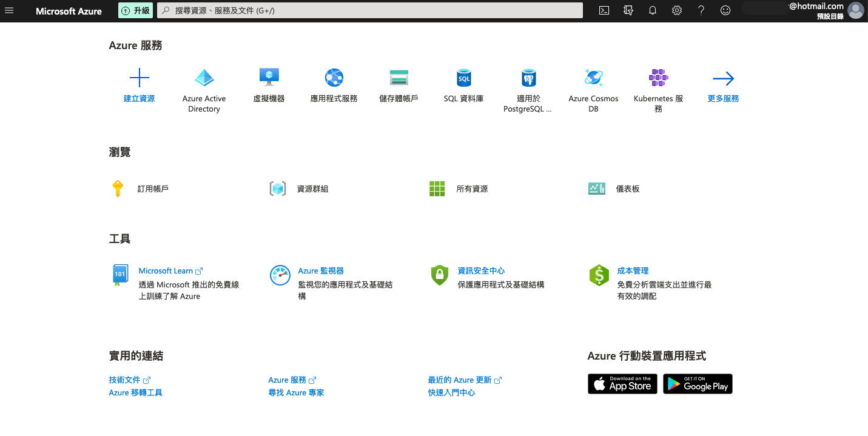The width and height of the screenshot is (868, 436).
Task: Click the 升級 upgrade button
Action: [x=135, y=10]
